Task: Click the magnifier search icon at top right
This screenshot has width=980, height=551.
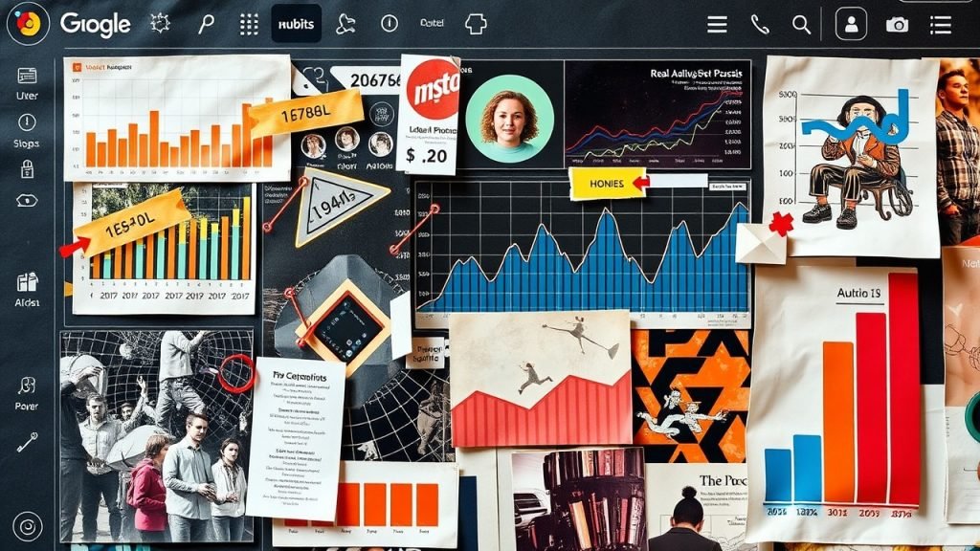Action: coord(802,25)
